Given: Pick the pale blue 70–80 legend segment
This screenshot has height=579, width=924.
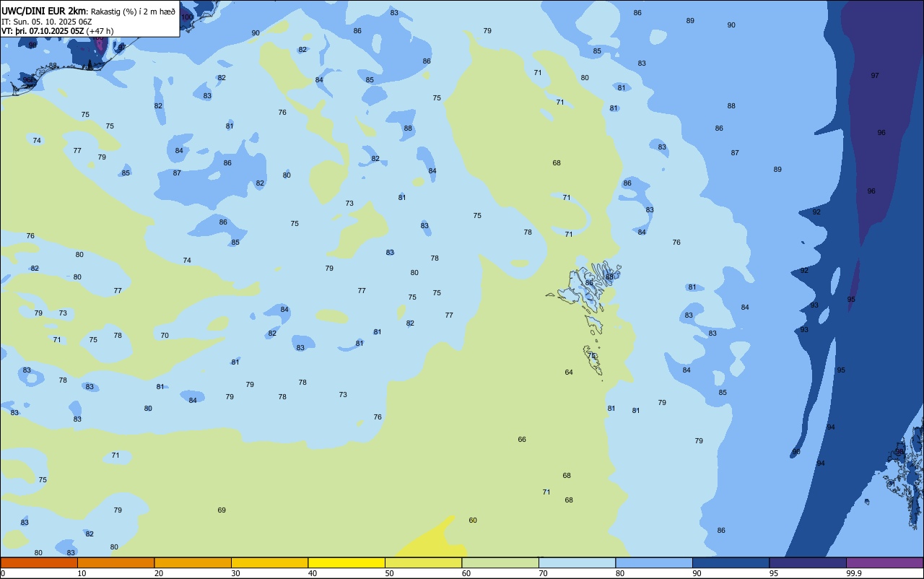Looking at the screenshot, I should coord(577,562).
